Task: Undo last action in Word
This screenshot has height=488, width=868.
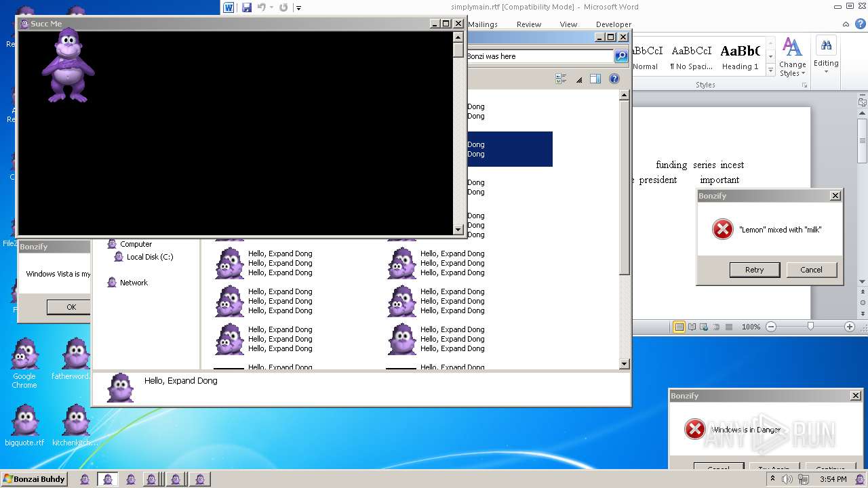Action: click(x=261, y=7)
